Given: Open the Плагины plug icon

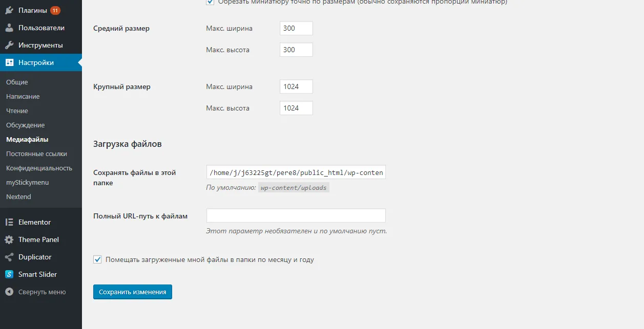Looking at the screenshot, I should click(x=9, y=10).
